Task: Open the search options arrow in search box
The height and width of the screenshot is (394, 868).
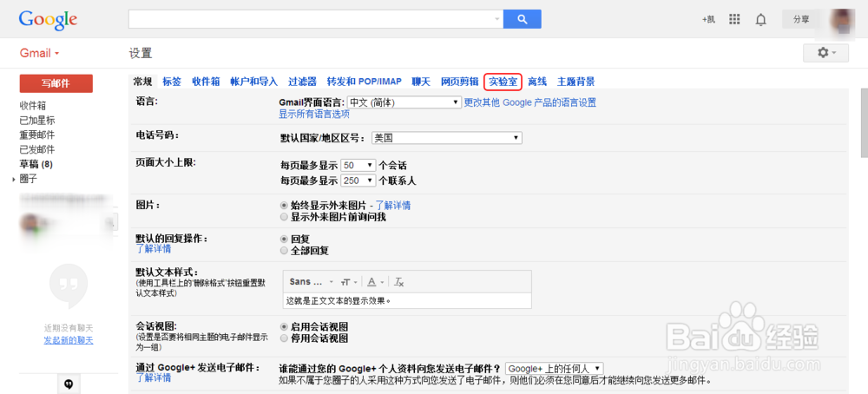Action: point(496,19)
